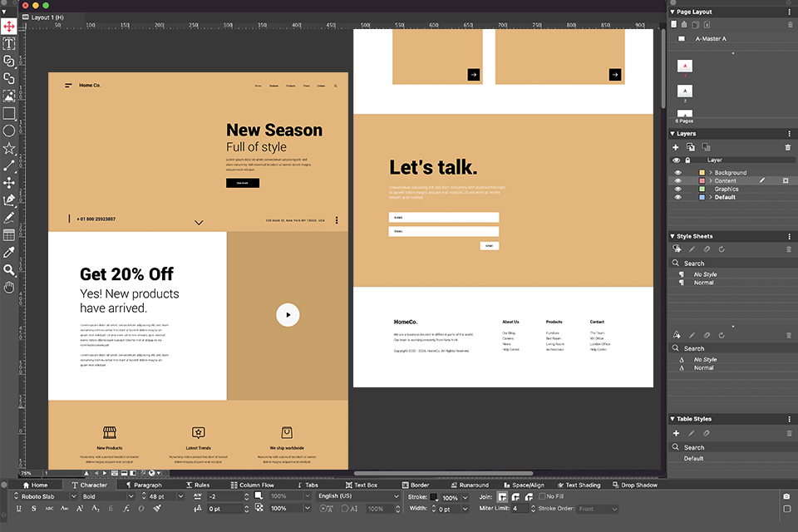Enable the No Fill checkbox
The height and width of the screenshot is (532, 798).
542,496
